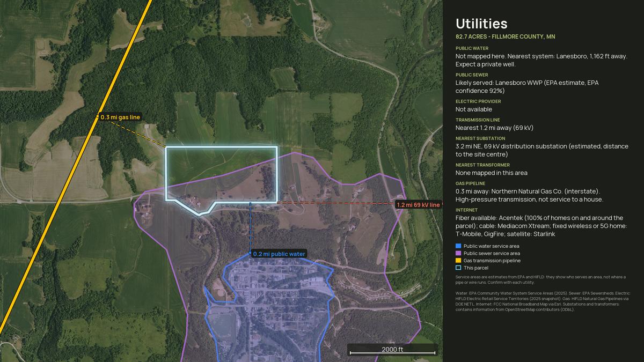Select the ELECTRIC PROVIDER heading

[478, 101]
